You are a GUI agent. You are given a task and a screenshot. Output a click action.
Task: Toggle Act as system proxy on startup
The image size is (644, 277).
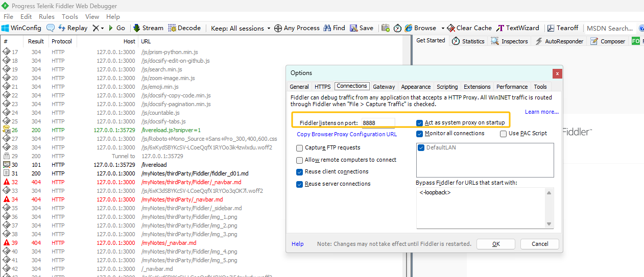[x=420, y=123]
